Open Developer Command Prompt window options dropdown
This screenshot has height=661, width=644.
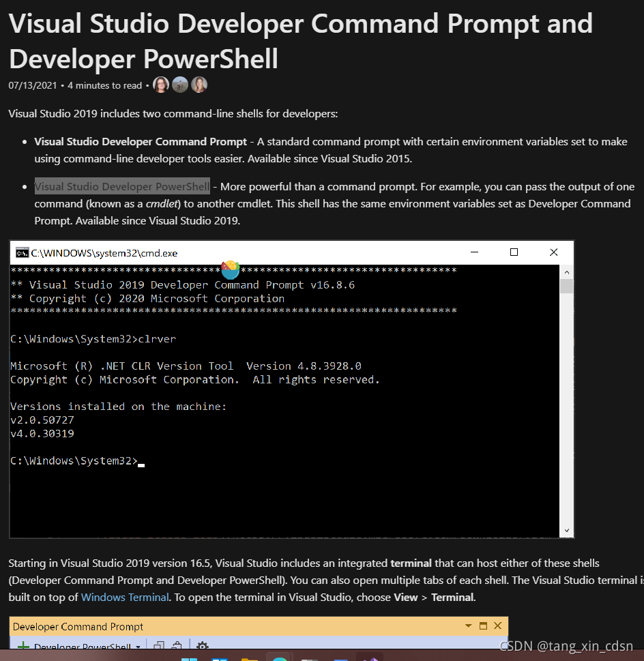(x=468, y=626)
